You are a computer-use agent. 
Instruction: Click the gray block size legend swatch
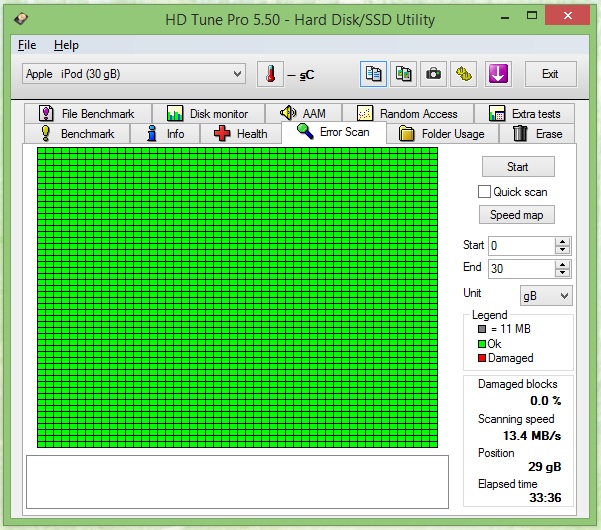coord(482,329)
